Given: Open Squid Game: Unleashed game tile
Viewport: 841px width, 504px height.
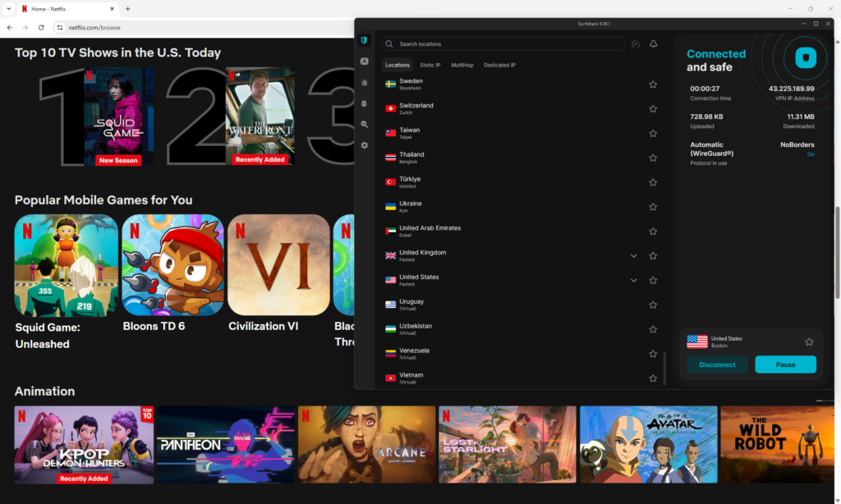Looking at the screenshot, I should click(66, 265).
